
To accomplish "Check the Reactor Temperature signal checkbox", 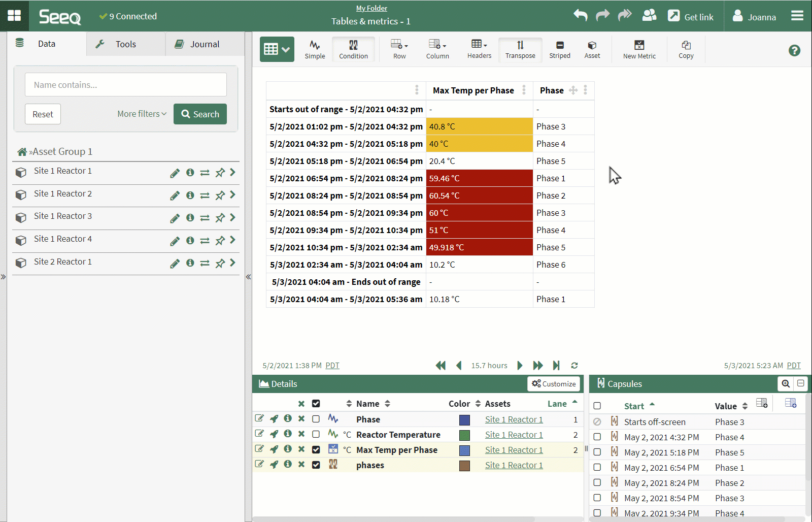I will tap(316, 435).
